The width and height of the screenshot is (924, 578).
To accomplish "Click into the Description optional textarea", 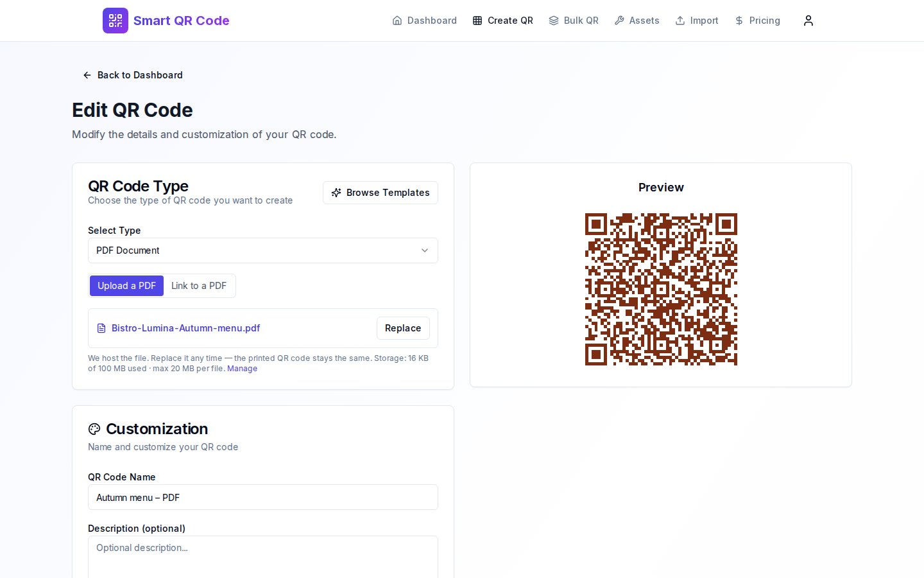I will (263, 557).
